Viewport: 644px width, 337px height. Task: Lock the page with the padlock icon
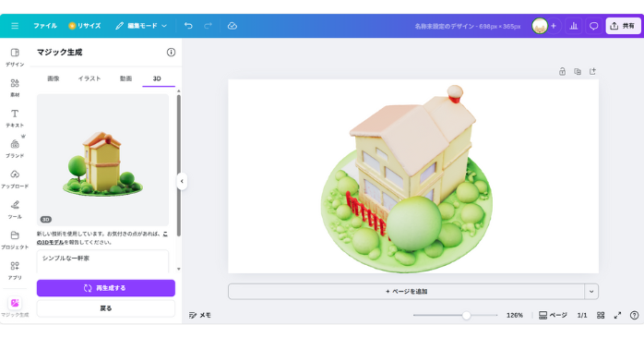click(x=562, y=71)
